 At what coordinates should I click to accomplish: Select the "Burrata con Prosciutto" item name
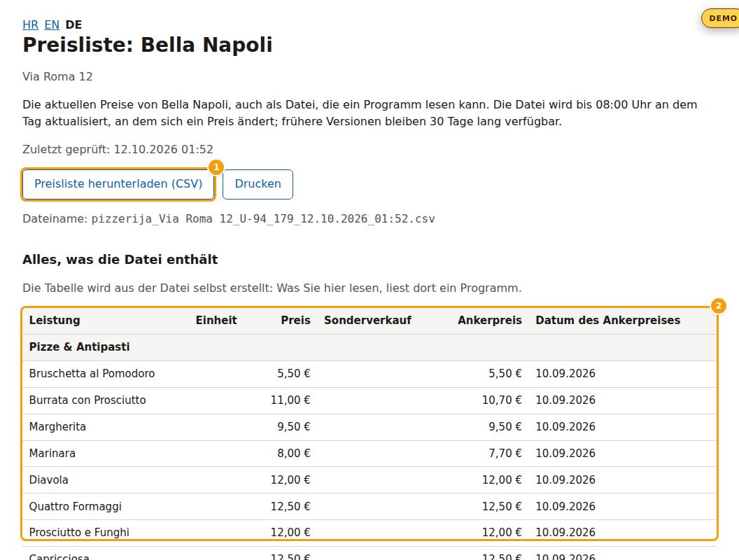click(x=87, y=400)
